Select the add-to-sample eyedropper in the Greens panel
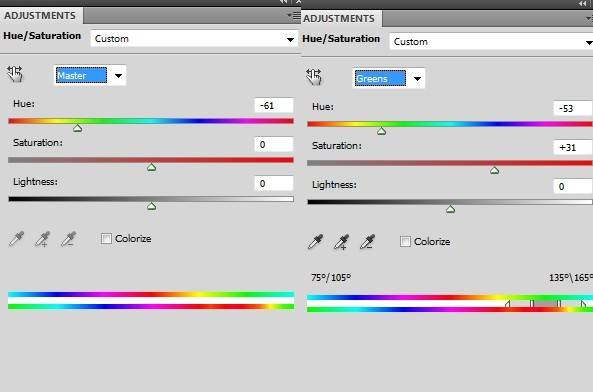Screen dimensions: 593x392 [342, 242]
